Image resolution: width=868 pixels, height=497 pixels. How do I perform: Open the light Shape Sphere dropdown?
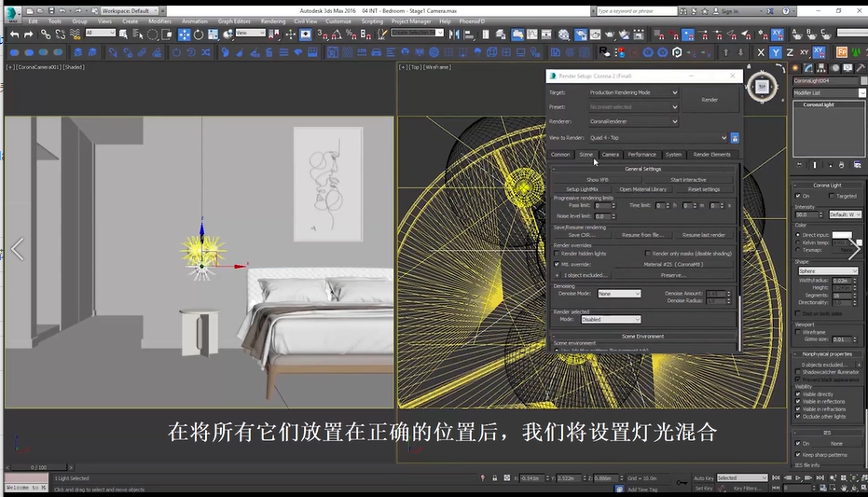[x=828, y=270]
